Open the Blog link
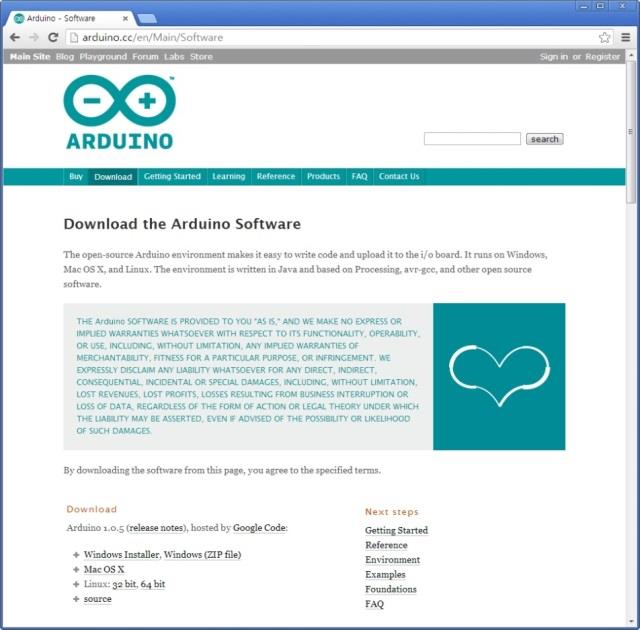 coord(65,57)
